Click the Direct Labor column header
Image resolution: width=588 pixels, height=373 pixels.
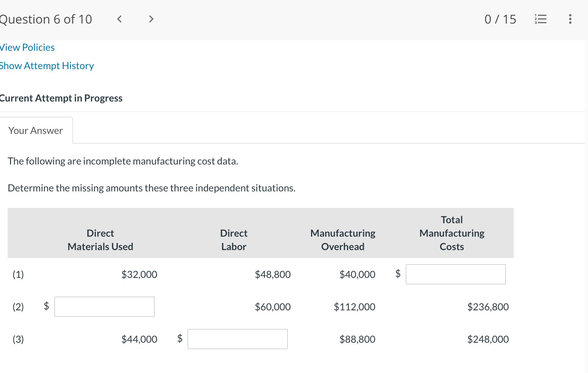click(234, 240)
